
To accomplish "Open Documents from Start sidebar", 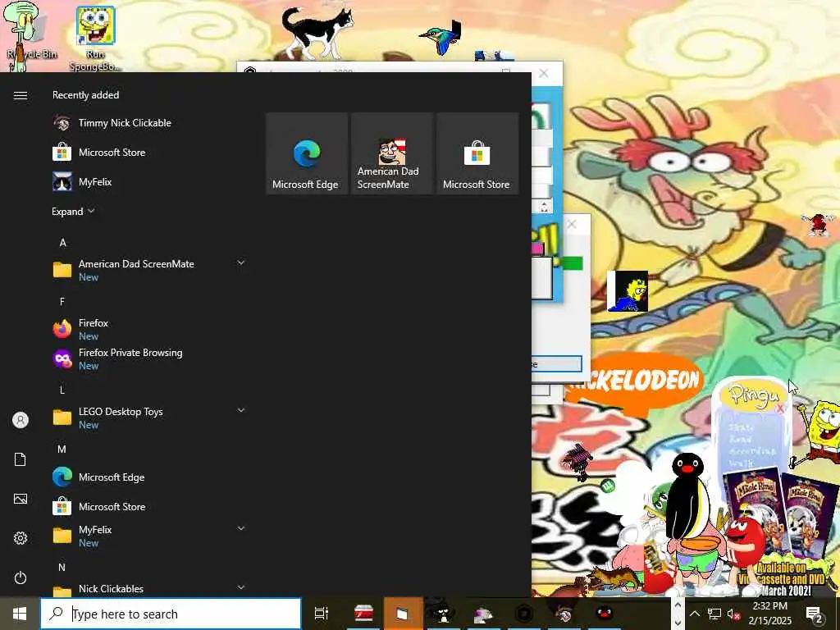I will 21,459.
